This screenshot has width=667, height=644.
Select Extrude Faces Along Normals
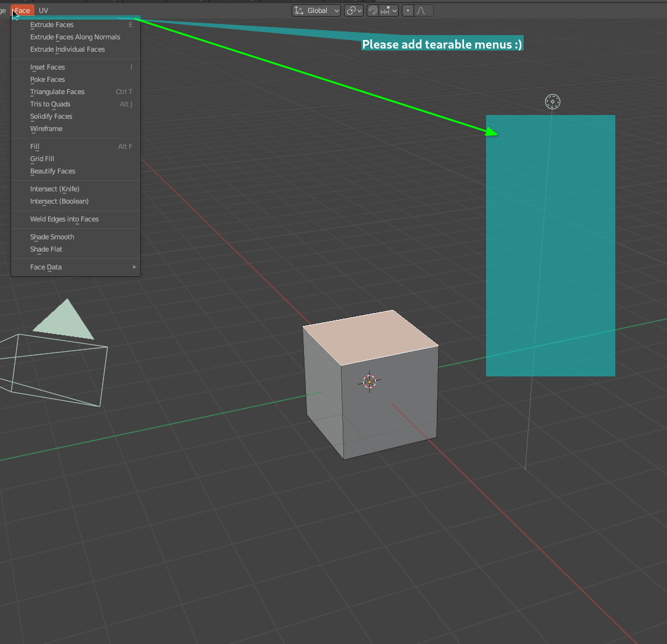pyautogui.click(x=76, y=37)
